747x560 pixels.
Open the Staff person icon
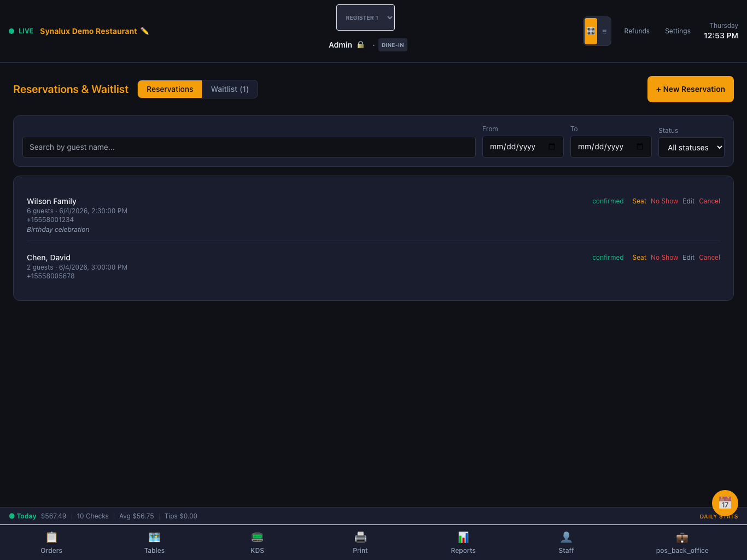click(x=566, y=537)
